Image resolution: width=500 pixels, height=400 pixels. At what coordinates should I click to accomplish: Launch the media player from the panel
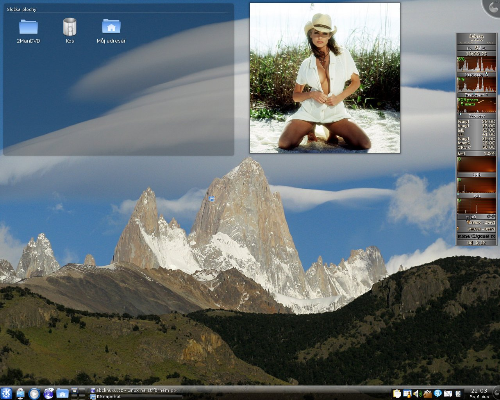pos(34,393)
